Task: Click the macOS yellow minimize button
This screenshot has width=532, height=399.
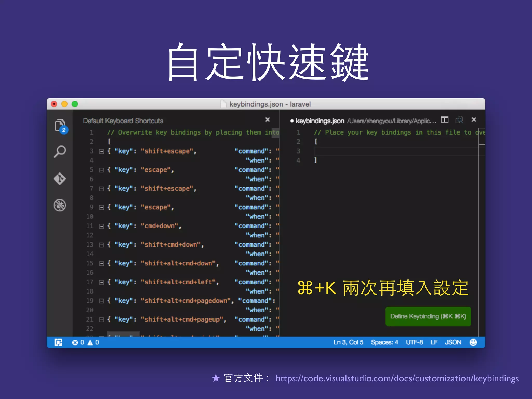Action: tap(64, 104)
